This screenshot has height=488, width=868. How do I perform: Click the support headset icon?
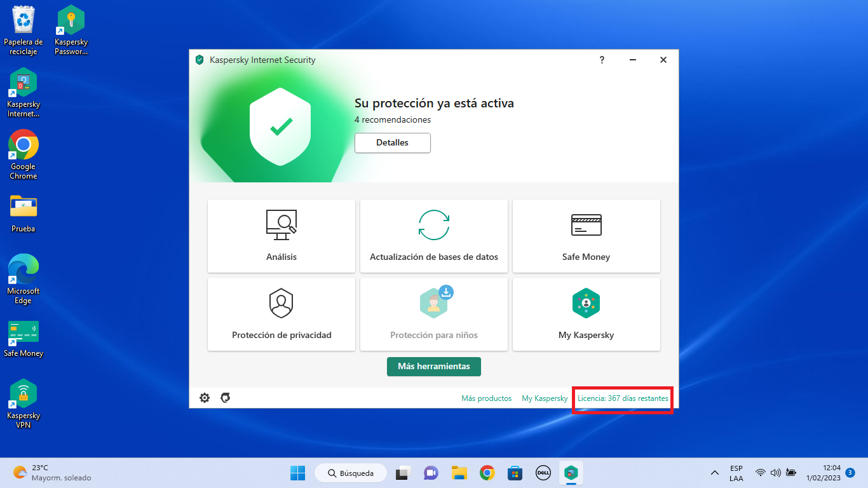(x=225, y=398)
